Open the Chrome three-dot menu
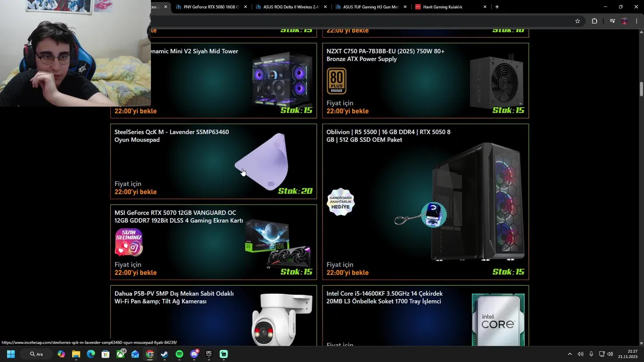The image size is (644, 362). point(637,21)
